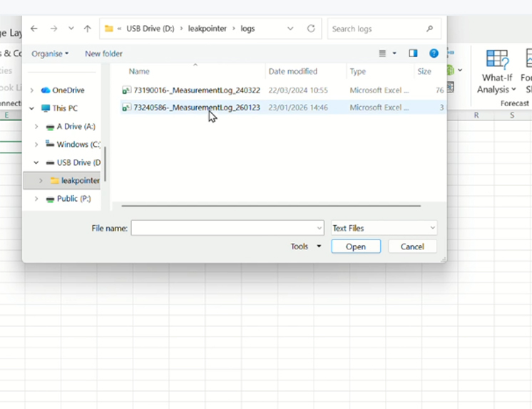Sort files by Date modified

pyautogui.click(x=293, y=71)
